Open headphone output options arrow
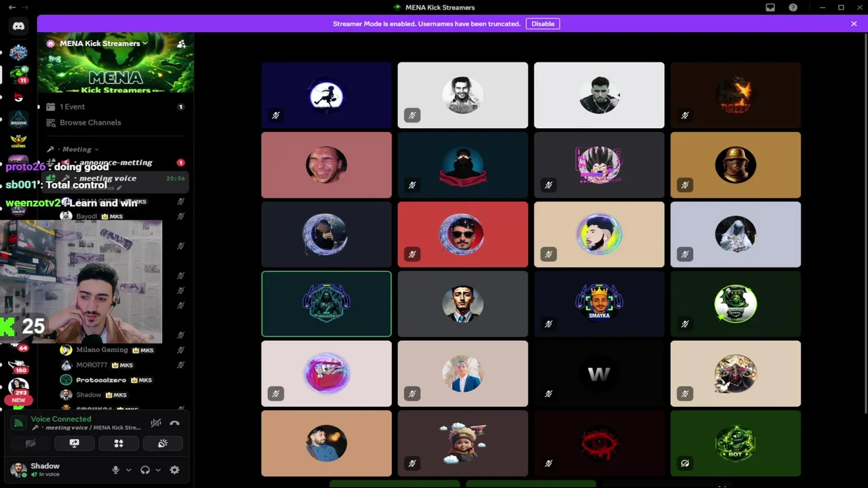The image size is (868, 488). coord(158,470)
